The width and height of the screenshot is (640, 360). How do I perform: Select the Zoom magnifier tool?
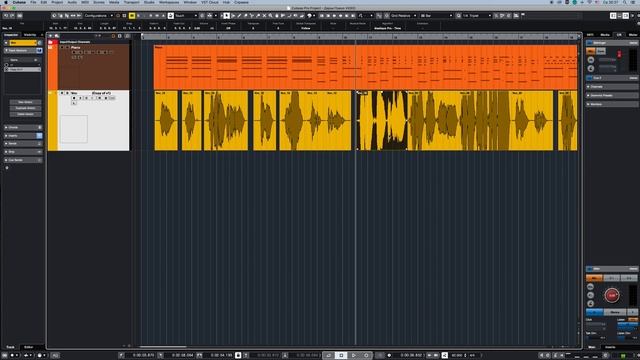click(x=270, y=16)
